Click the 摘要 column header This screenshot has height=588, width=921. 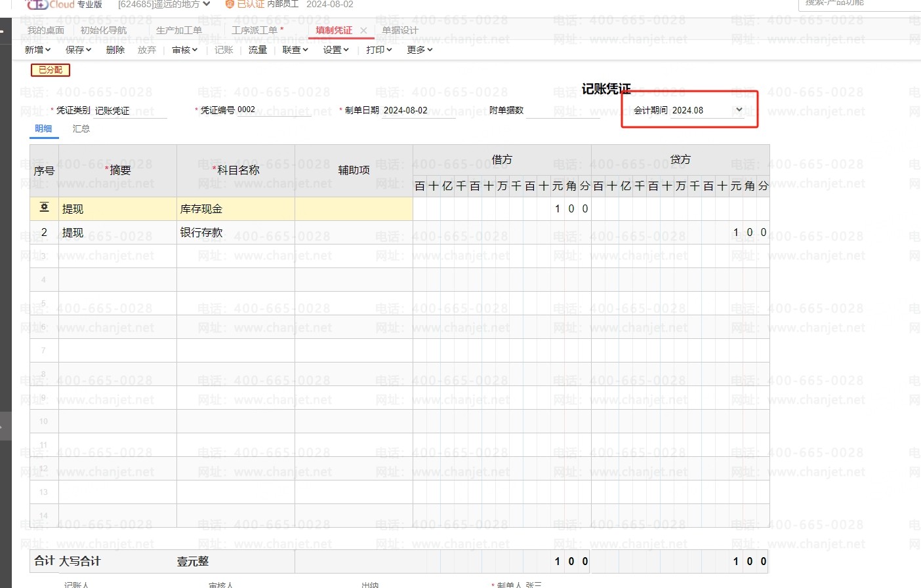click(117, 170)
